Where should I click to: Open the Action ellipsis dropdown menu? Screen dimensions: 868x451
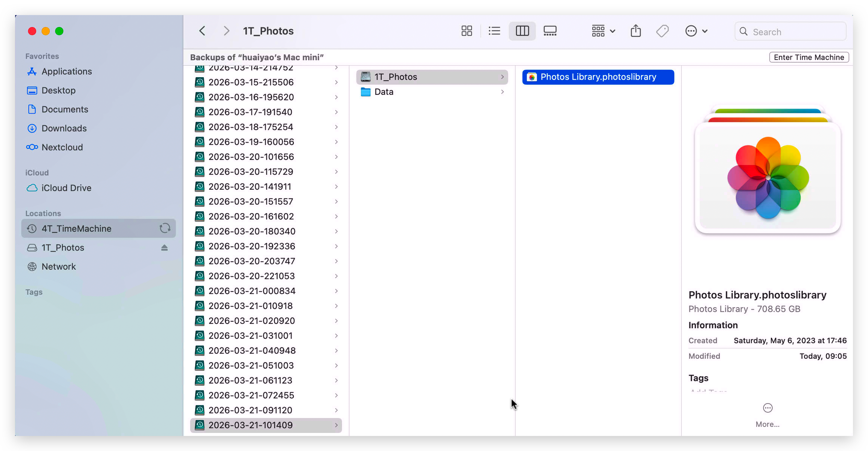pyautogui.click(x=696, y=31)
